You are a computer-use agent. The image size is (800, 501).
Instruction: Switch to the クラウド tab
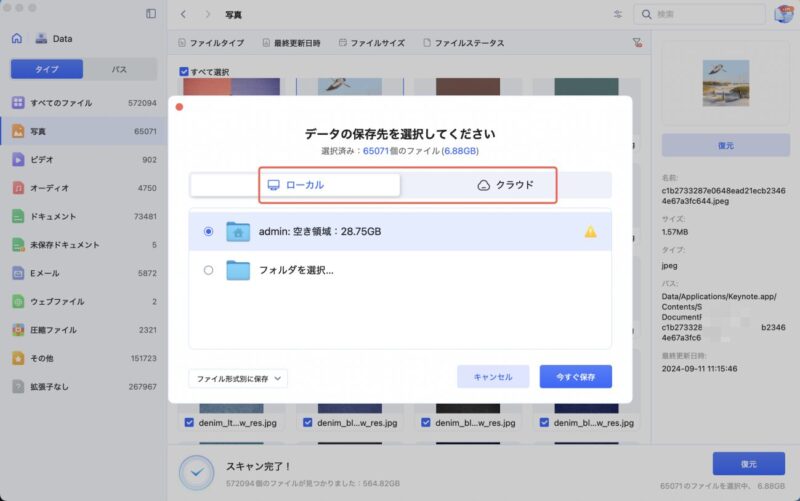506,185
